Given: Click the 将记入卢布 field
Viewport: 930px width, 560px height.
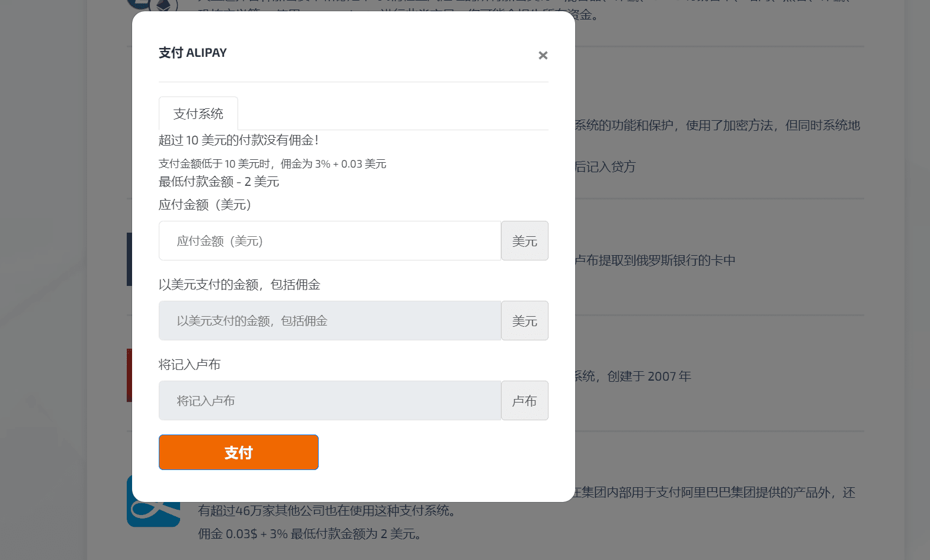Looking at the screenshot, I should tap(330, 401).
